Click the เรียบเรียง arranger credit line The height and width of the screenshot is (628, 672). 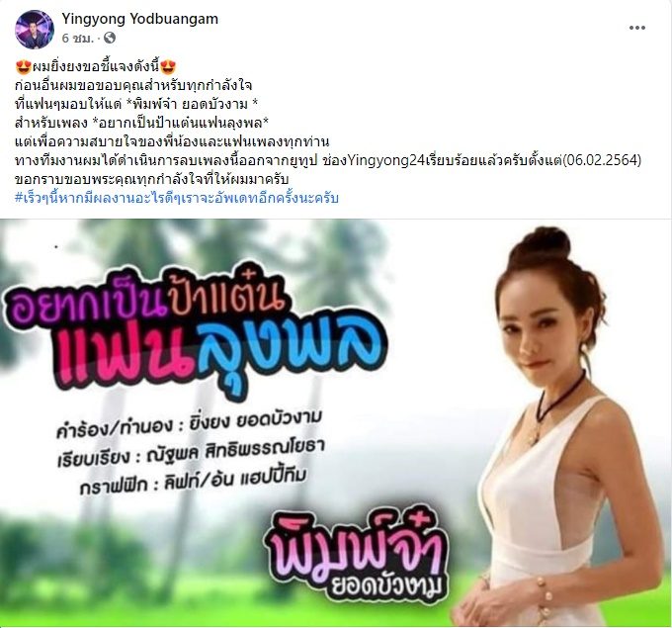[191, 453]
